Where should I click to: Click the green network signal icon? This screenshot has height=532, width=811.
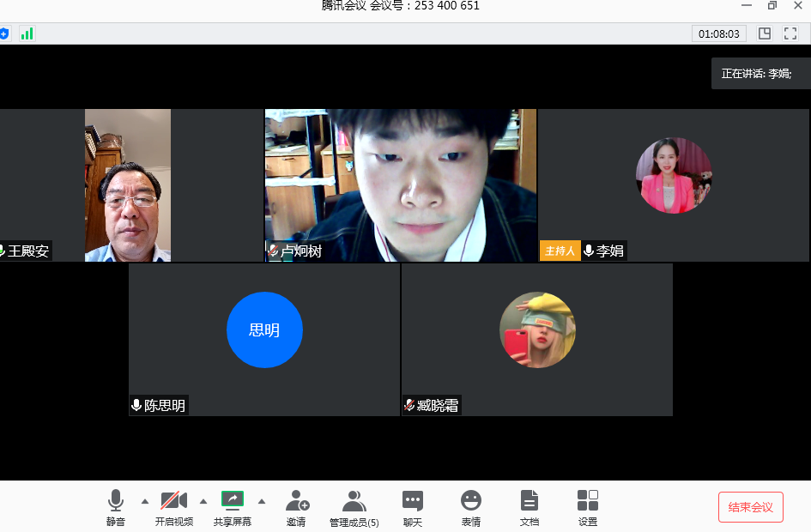click(27, 33)
